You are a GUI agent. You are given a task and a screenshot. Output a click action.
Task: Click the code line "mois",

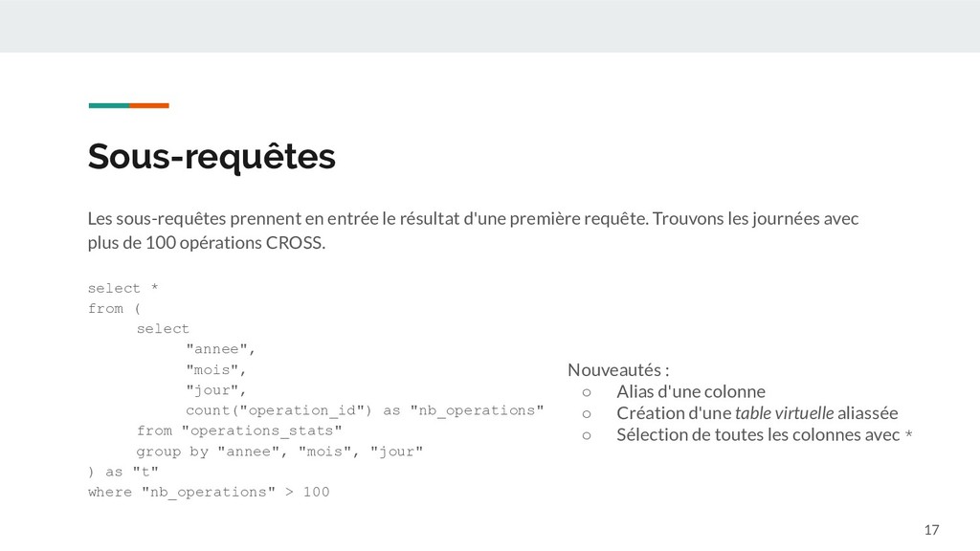pos(216,370)
